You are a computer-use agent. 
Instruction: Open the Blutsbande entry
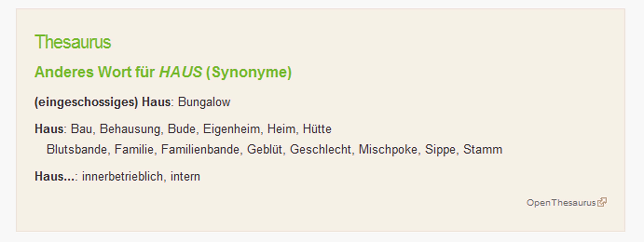point(77,149)
